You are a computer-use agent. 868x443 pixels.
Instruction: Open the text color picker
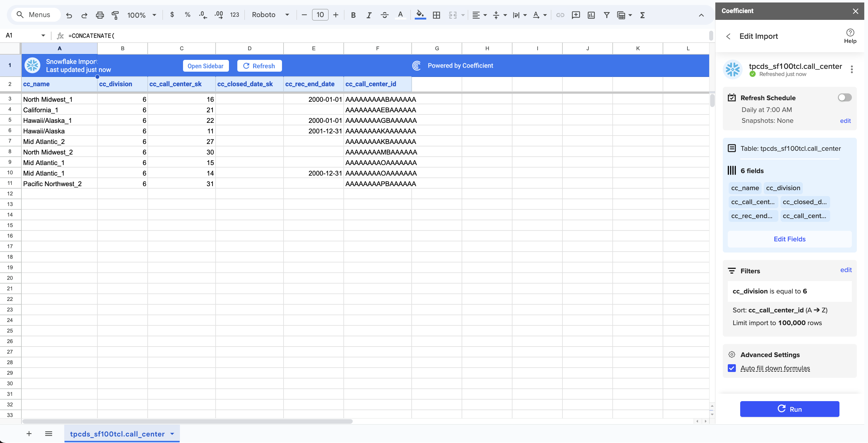[400, 15]
